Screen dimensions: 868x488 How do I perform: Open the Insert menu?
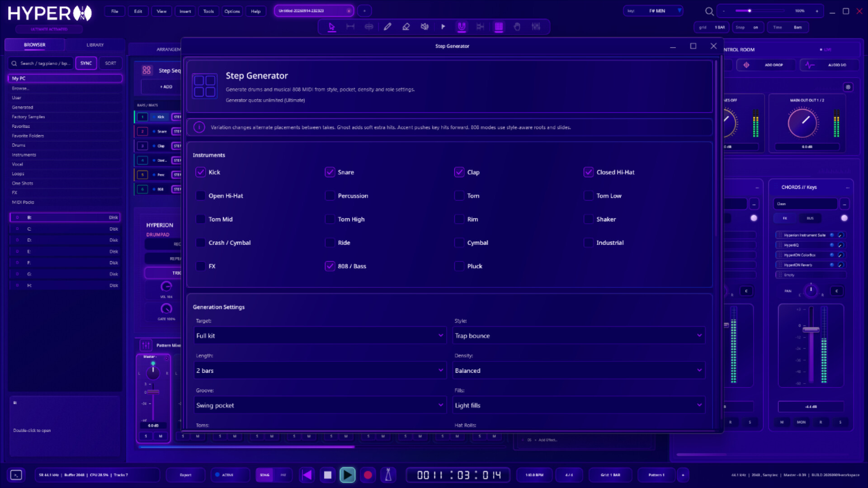[185, 11]
